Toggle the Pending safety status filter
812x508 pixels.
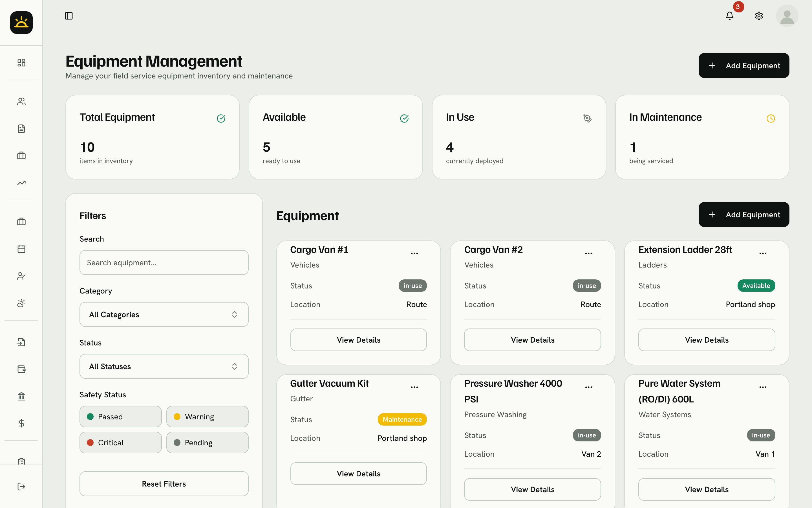pyautogui.click(x=207, y=443)
